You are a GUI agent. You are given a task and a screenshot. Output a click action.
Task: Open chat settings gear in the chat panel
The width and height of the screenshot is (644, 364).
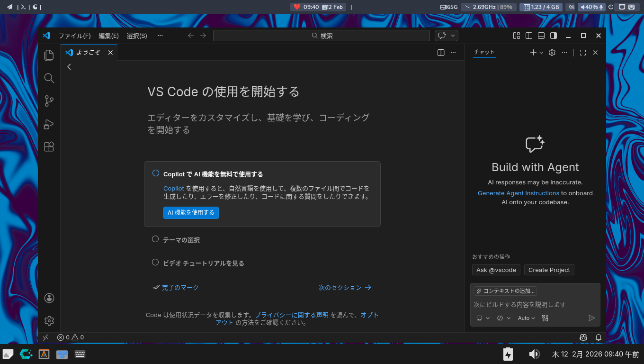(x=552, y=53)
